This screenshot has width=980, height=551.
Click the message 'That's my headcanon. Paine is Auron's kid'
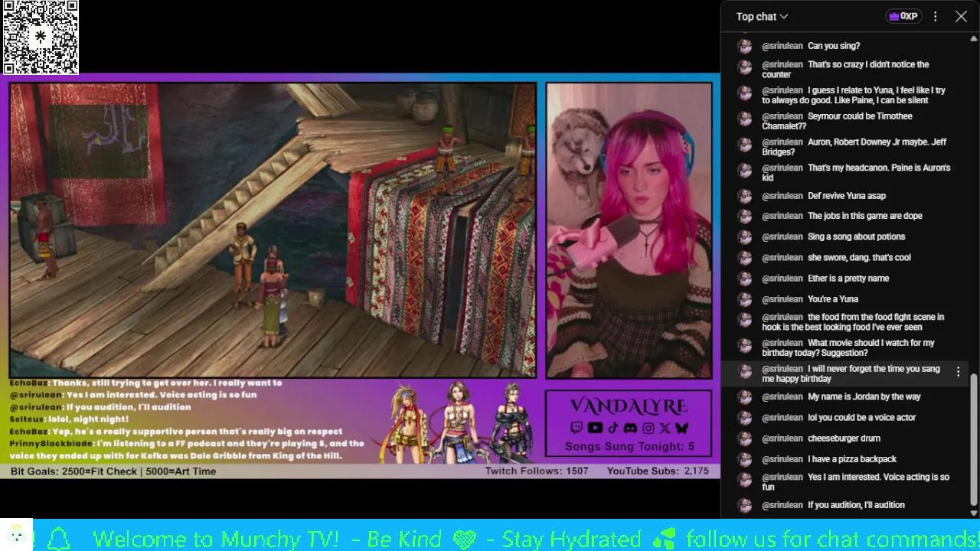[x=856, y=173]
